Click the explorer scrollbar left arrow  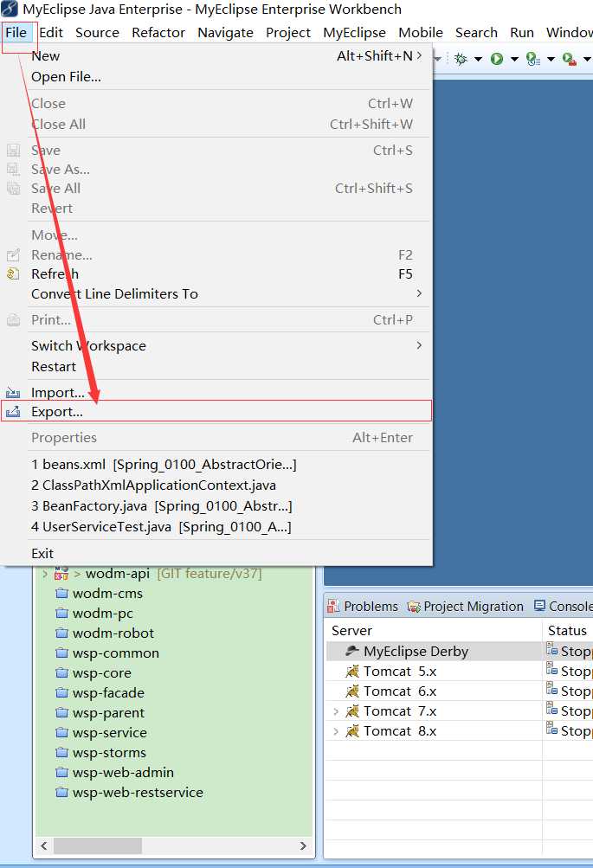coord(44,845)
